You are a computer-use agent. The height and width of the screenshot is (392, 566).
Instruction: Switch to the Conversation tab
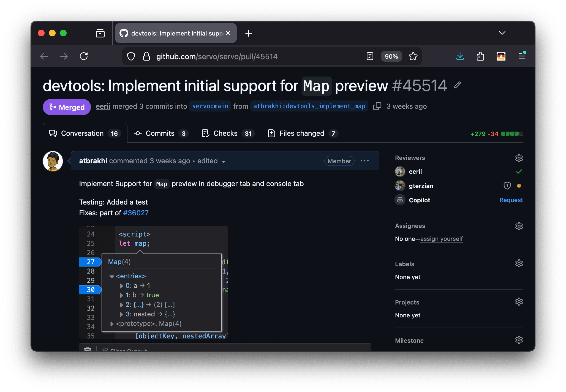point(85,133)
